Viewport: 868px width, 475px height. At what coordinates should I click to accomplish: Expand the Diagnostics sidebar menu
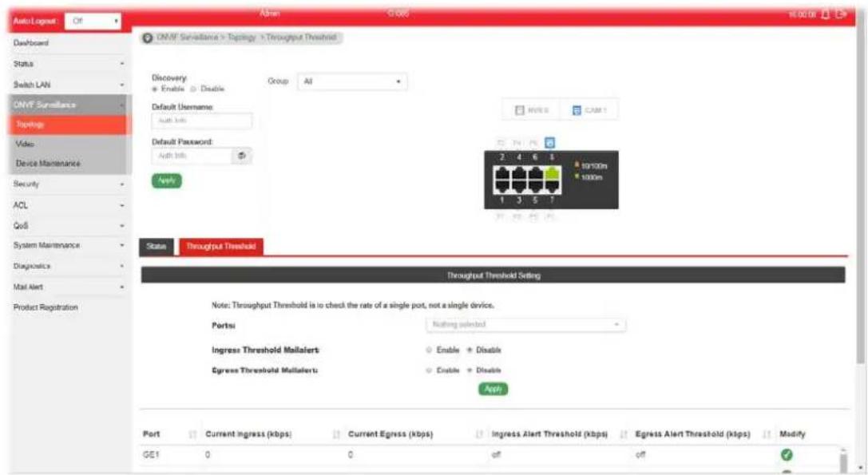coord(68,267)
